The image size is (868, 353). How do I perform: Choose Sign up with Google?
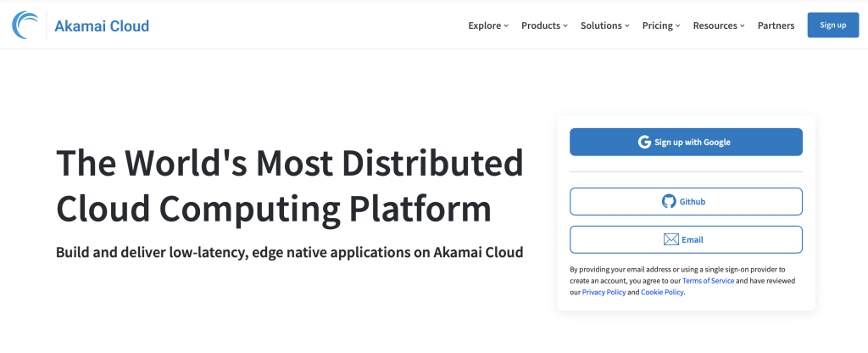[x=686, y=142]
